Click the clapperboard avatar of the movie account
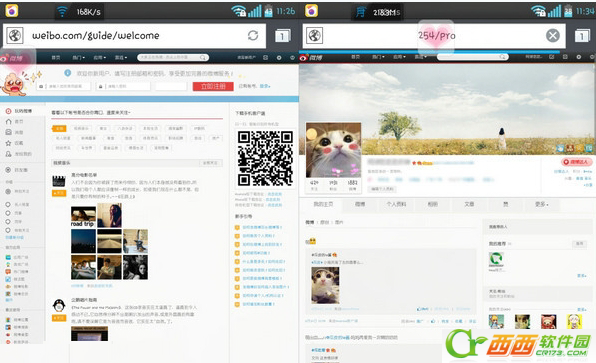 click(59, 181)
